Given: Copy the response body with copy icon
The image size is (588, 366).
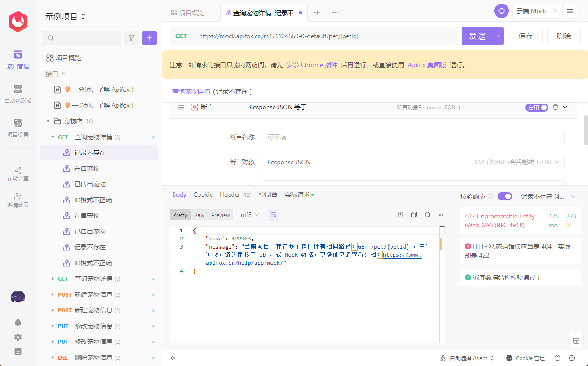Looking at the screenshot, I should [413, 215].
